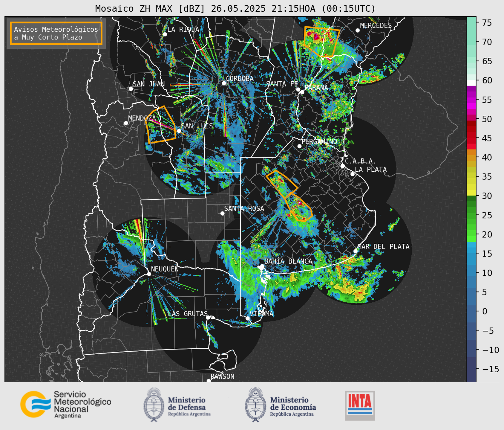Click the magenta 55 dBZ color band

[x=471, y=100]
